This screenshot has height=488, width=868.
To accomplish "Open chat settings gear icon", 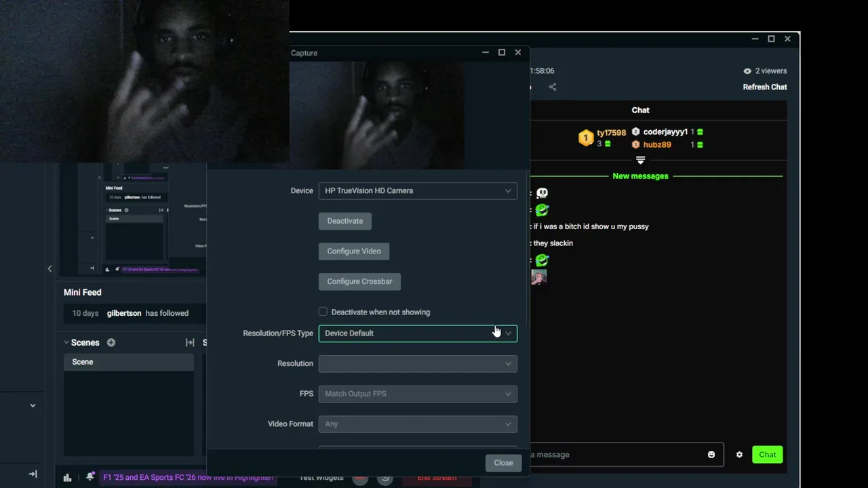I will (739, 455).
